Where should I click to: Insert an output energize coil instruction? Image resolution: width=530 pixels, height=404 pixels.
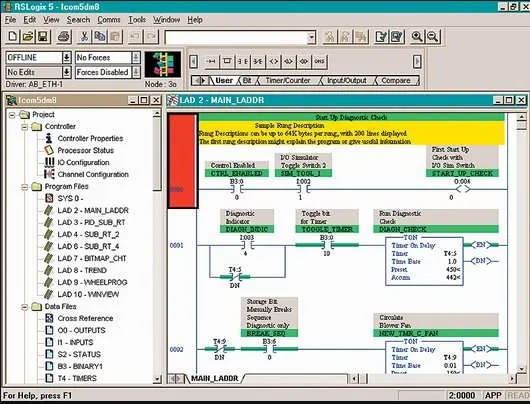point(274,61)
